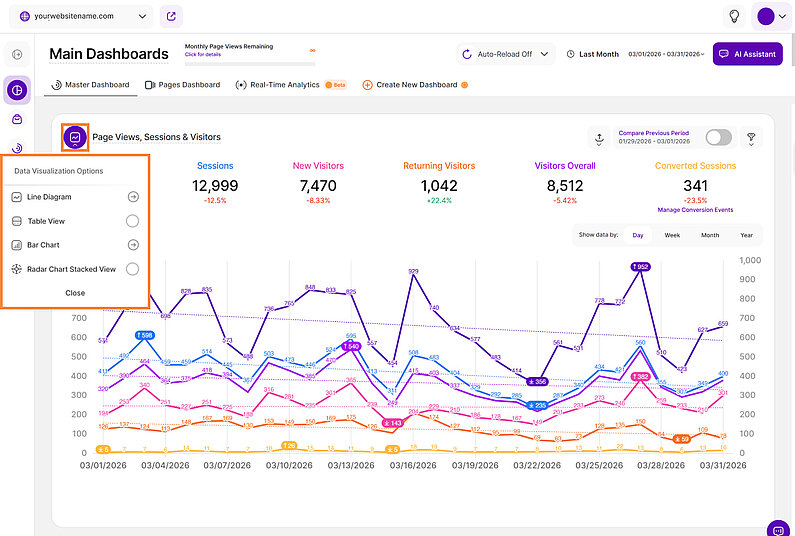Open the AI Assistant button

[x=747, y=54]
